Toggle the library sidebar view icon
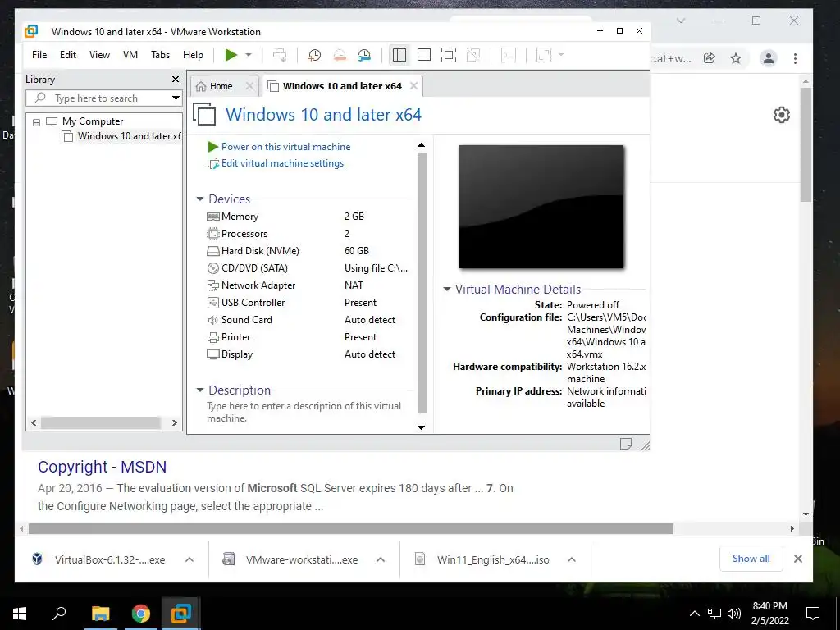This screenshot has height=630, width=840. (399, 55)
